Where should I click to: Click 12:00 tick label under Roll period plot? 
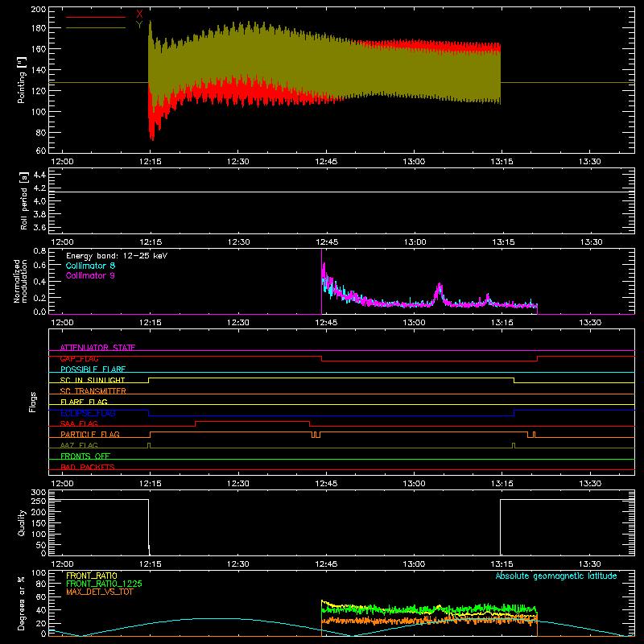point(62,242)
